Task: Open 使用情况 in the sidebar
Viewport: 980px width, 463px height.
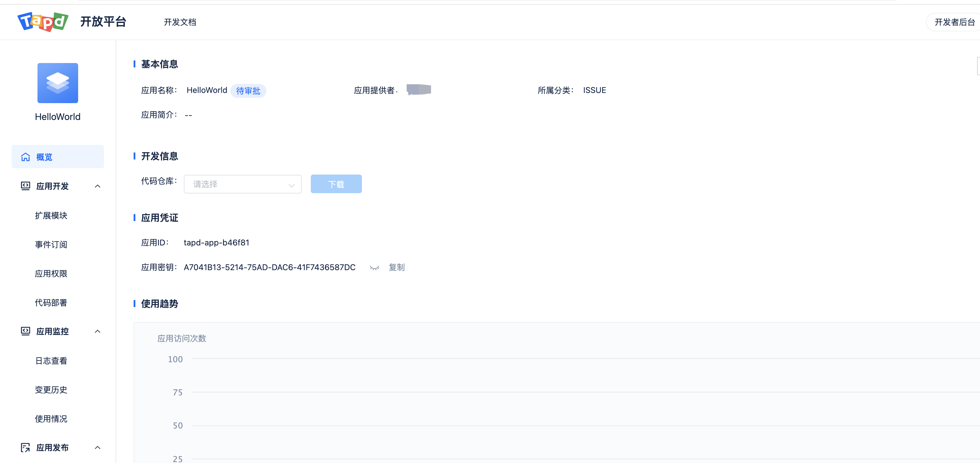Action: pos(51,419)
